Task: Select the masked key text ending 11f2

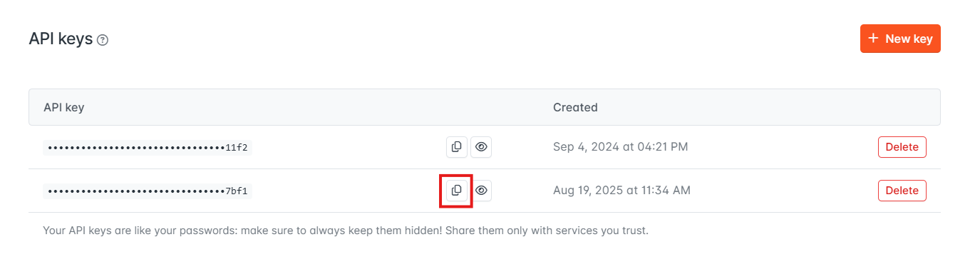Action: (x=148, y=148)
